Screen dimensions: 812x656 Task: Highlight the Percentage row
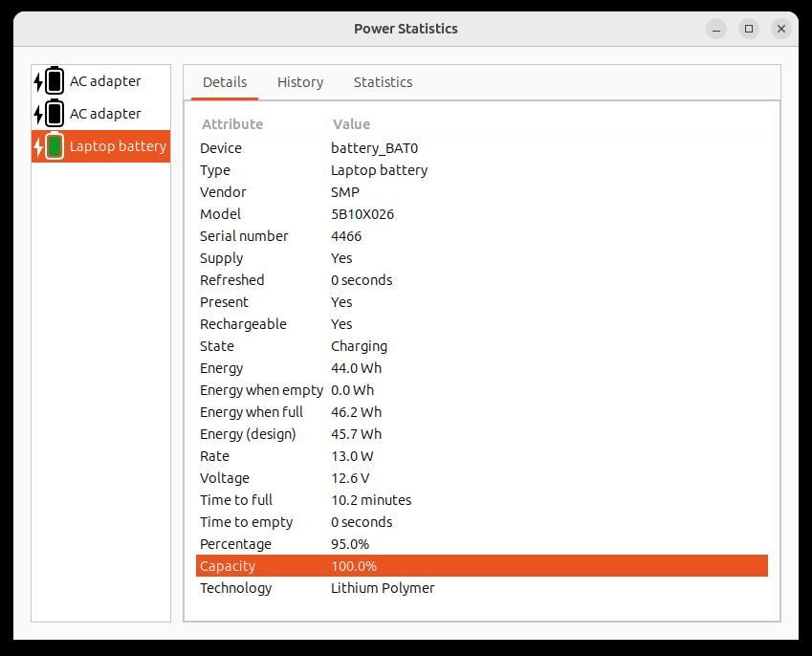(481, 544)
